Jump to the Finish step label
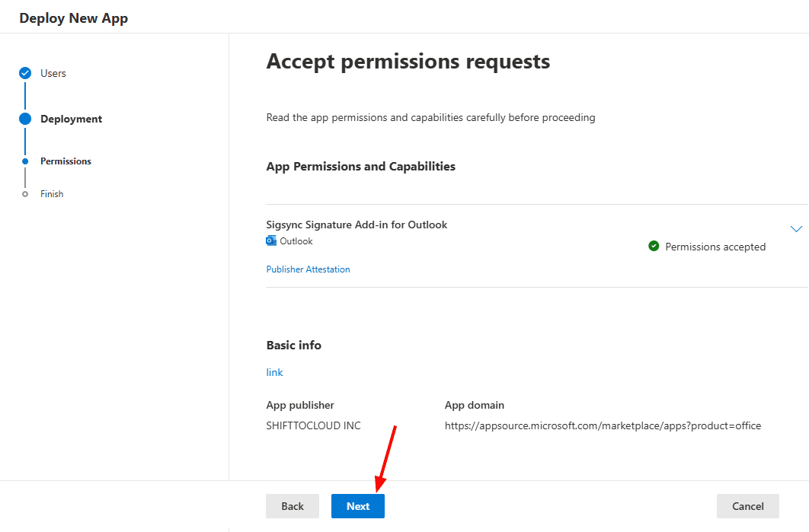This screenshot has height=532, width=809. pos(52,194)
